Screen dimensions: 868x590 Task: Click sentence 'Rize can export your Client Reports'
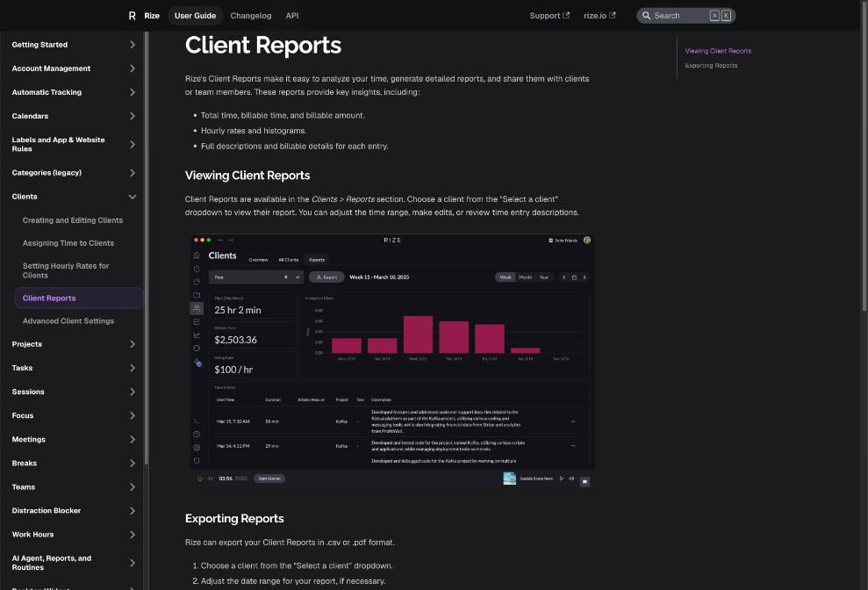(290, 543)
